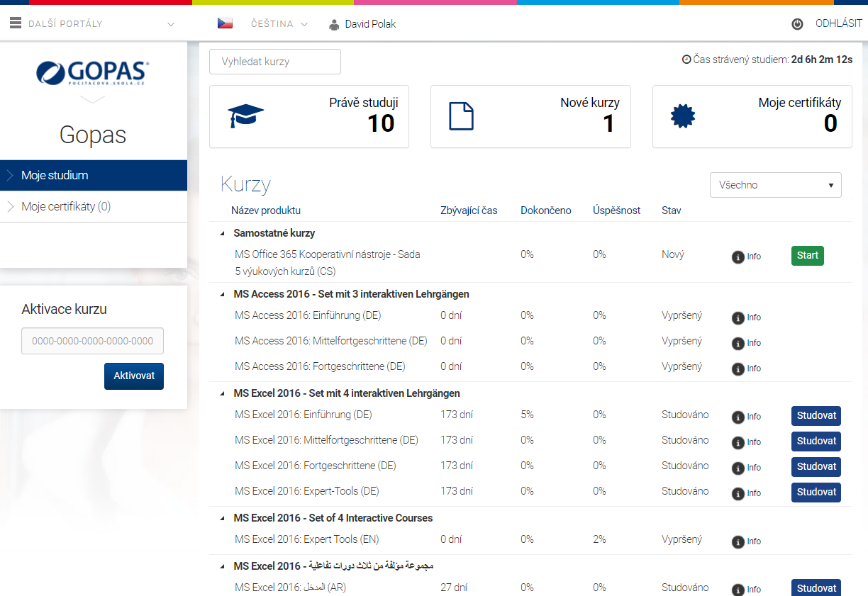Click the Czech flag icon

(225, 23)
